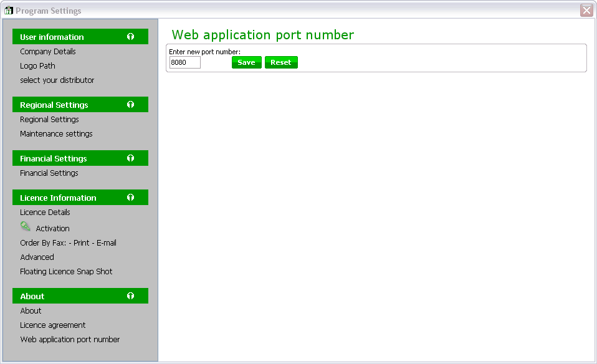Open Floating Licence Snap Shot
The height and width of the screenshot is (364, 597).
pyautogui.click(x=66, y=272)
